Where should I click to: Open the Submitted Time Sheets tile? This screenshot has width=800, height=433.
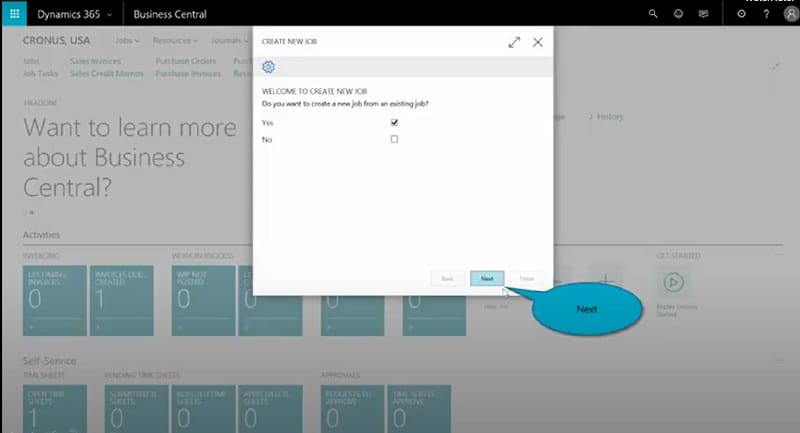click(x=136, y=409)
